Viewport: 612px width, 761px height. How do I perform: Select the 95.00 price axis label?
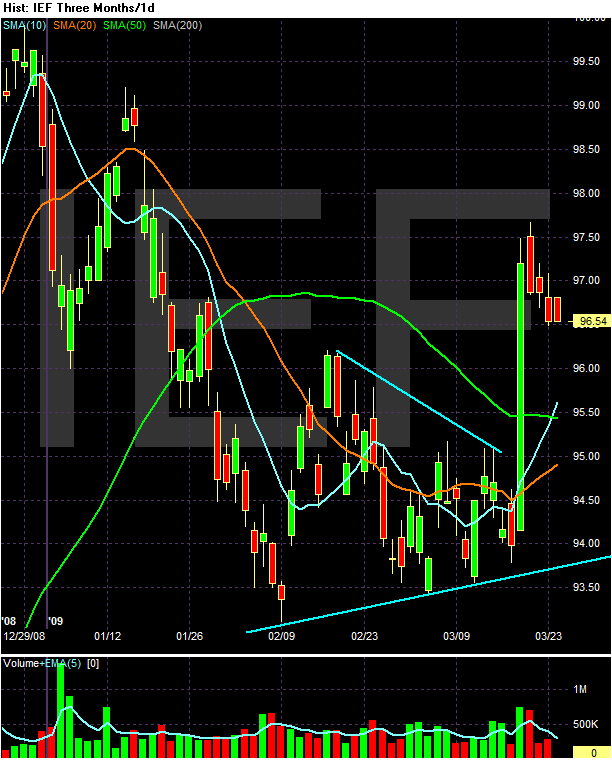(x=586, y=456)
